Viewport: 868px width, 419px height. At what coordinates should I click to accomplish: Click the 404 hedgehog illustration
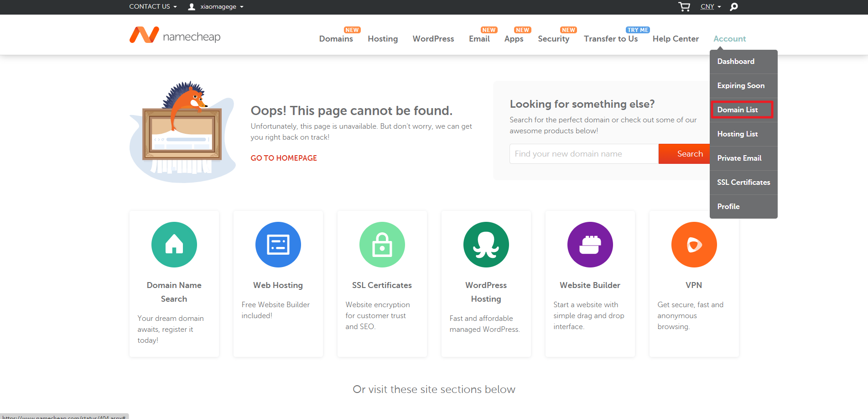click(182, 132)
